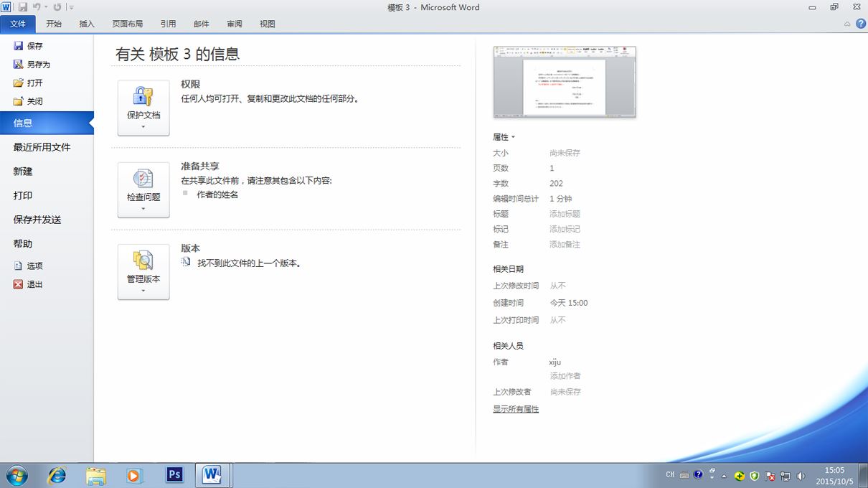Switch to Photoshop from the taskbar

(x=174, y=475)
